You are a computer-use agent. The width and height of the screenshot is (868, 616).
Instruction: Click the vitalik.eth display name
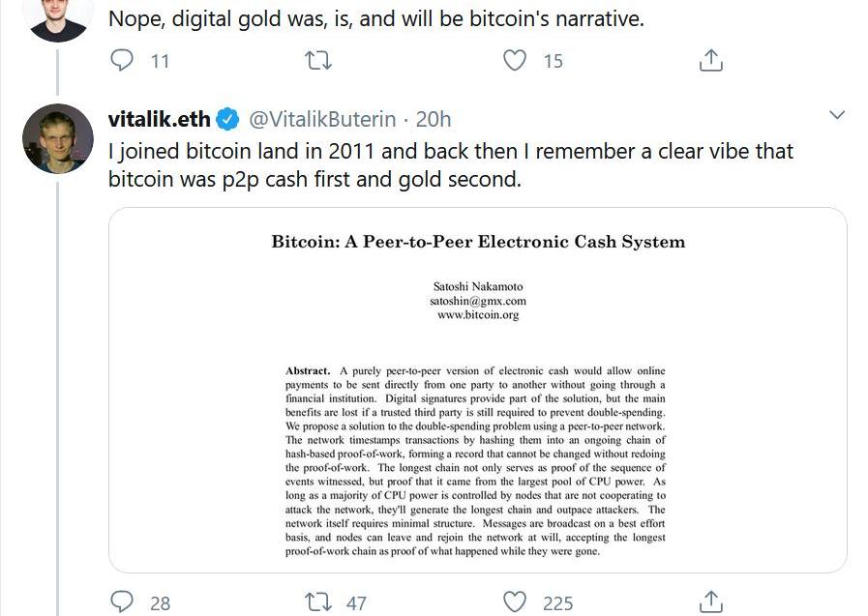[x=159, y=119]
